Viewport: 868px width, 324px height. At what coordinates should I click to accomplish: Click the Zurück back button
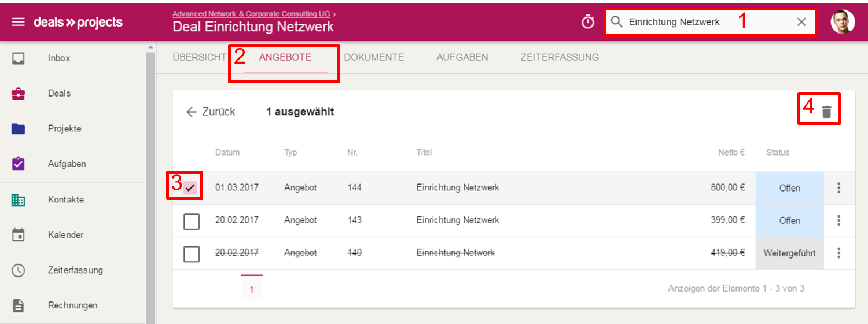click(211, 112)
